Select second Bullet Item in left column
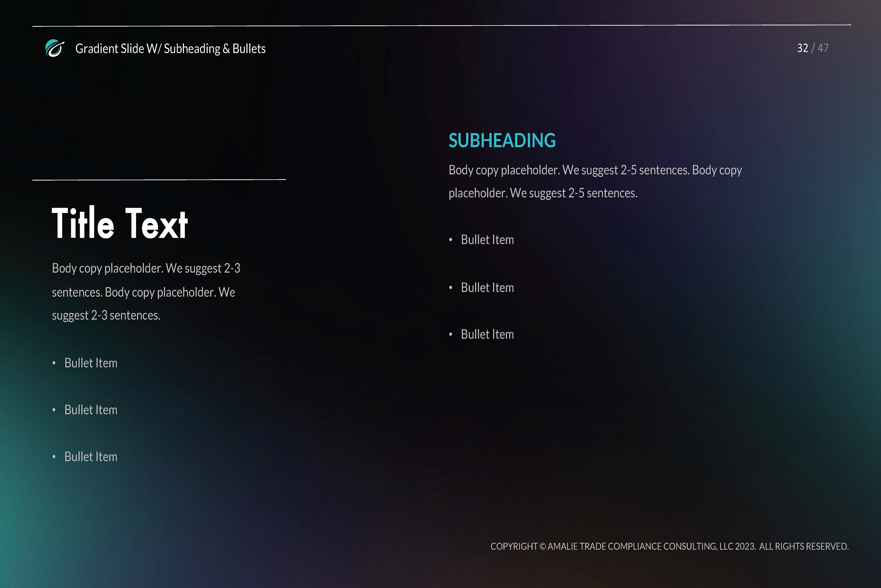The height and width of the screenshot is (588, 881). pos(91,410)
